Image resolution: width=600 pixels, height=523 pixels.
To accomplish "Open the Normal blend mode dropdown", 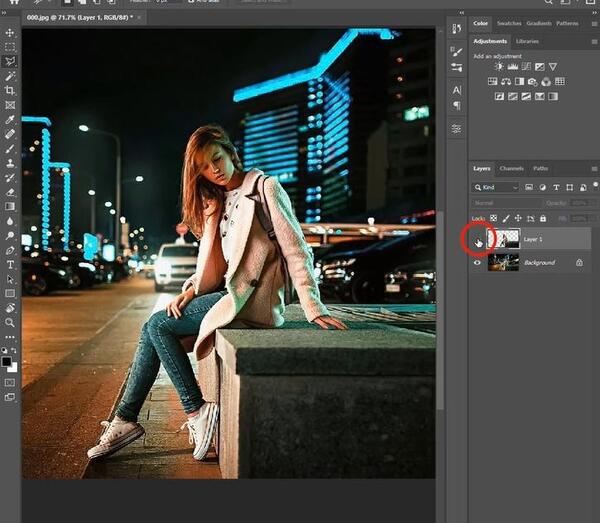I will pyautogui.click(x=506, y=203).
